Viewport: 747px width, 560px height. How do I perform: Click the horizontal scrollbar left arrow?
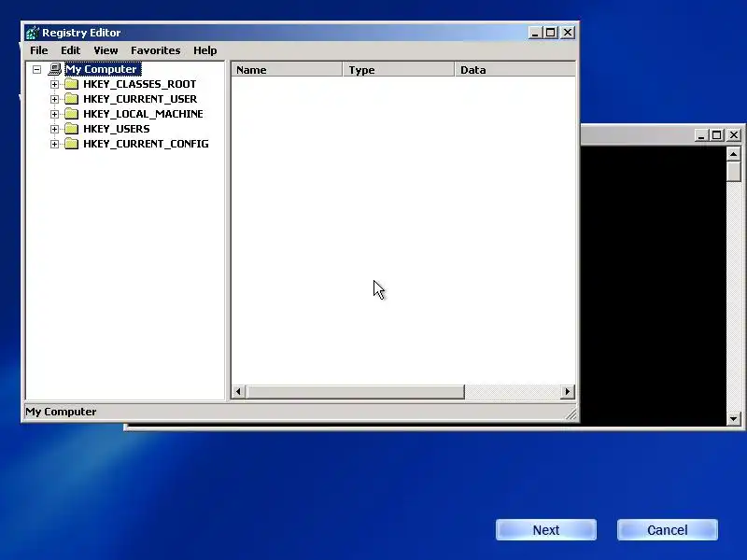(238, 391)
